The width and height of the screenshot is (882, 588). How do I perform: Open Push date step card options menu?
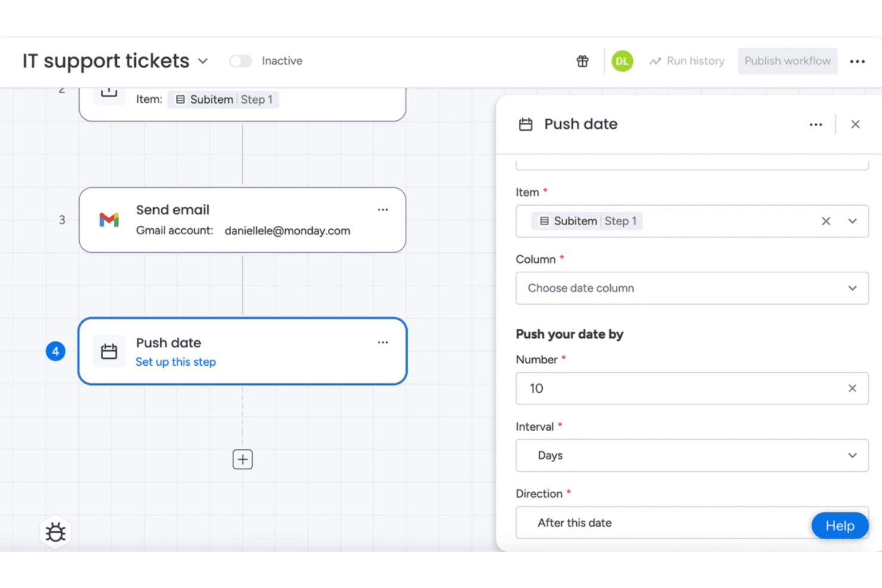point(383,343)
